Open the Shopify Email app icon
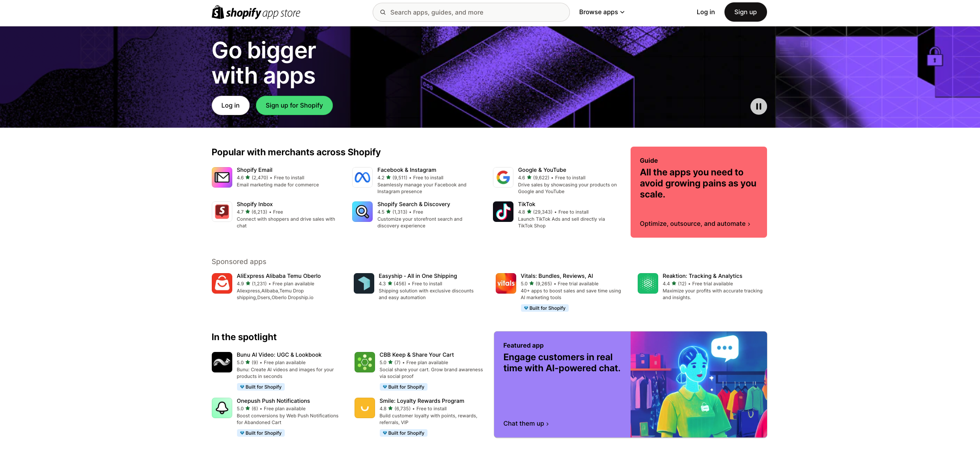Viewport: 980px width, 456px height. click(222, 177)
